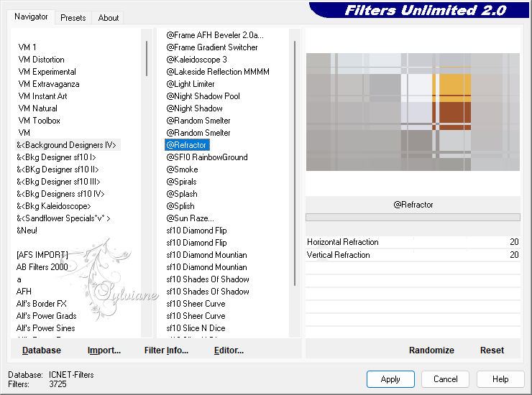
Task: Select VM Experimental category
Action: (x=47, y=72)
